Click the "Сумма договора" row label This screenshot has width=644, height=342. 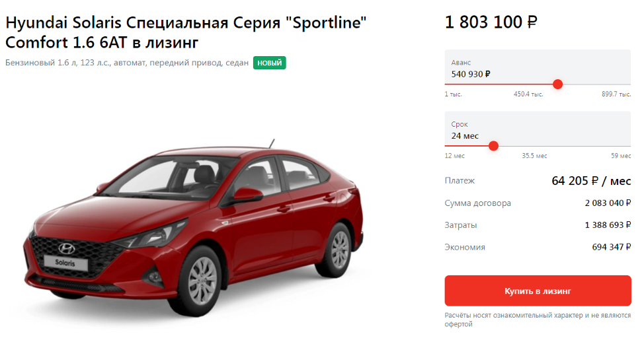point(477,203)
